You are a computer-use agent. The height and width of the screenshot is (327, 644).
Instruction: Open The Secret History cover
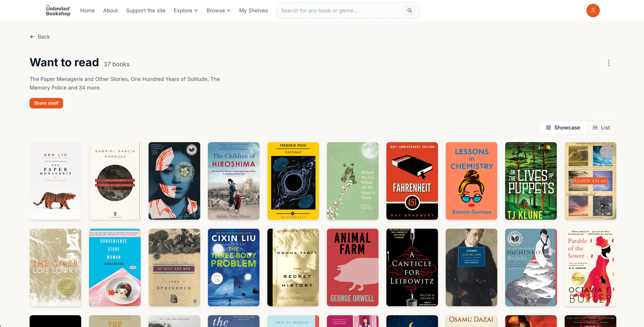click(293, 267)
